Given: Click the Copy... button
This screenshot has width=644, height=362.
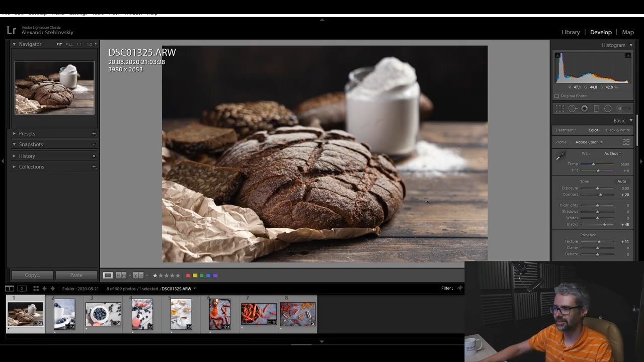Looking at the screenshot, I should tap(32, 276).
